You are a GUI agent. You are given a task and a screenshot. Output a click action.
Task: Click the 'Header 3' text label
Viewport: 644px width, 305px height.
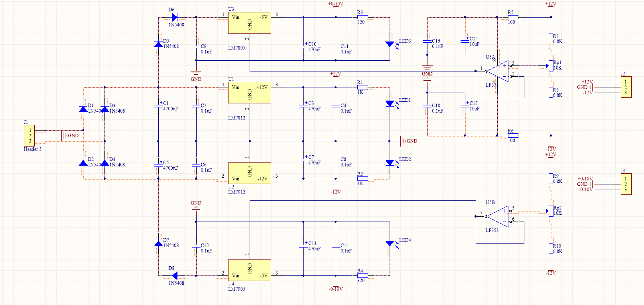32,149
